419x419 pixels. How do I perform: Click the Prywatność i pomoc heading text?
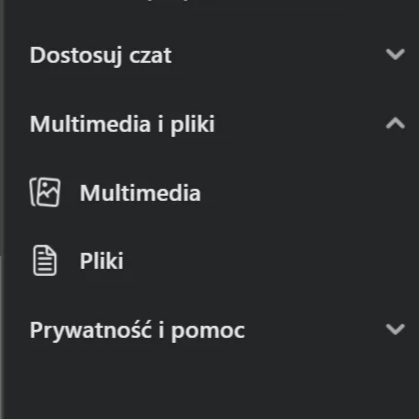pyautogui.click(x=137, y=331)
